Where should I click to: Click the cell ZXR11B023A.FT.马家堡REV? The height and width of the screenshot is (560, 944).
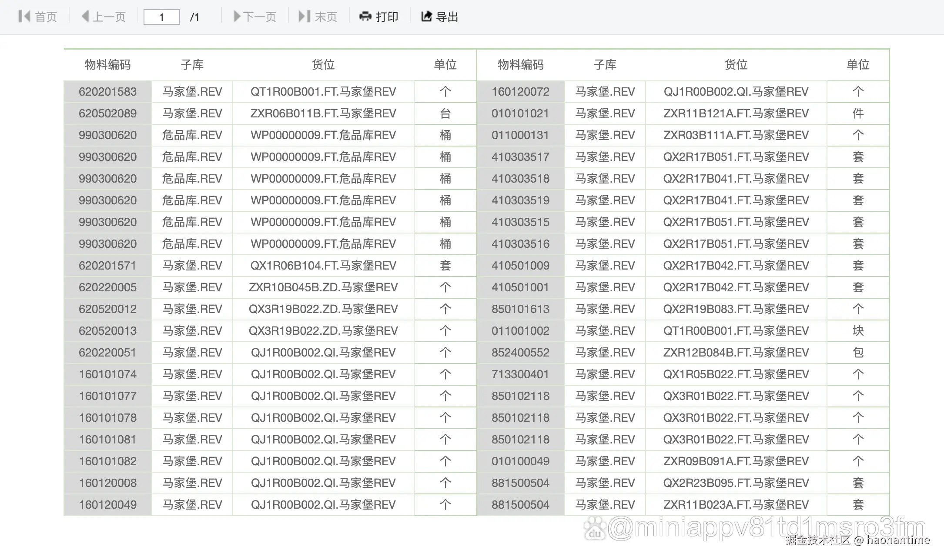point(736,505)
